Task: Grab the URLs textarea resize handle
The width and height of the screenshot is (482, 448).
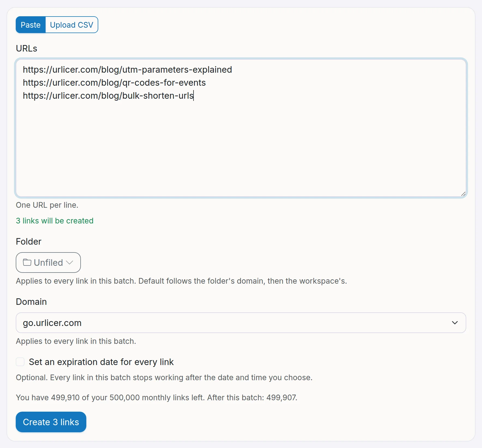Action: pyautogui.click(x=463, y=194)
